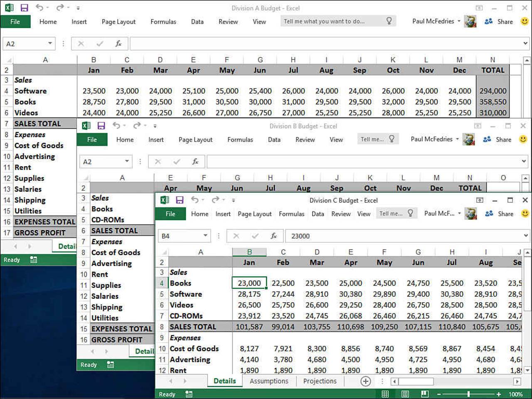Expand the formula bar in Division C
This screenshot has height=399, width=532.
(526, 236)
